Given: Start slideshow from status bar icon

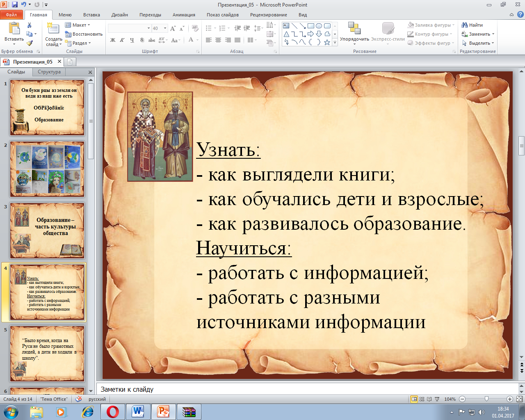Looking at the screenshot, I should pos(437,399).
